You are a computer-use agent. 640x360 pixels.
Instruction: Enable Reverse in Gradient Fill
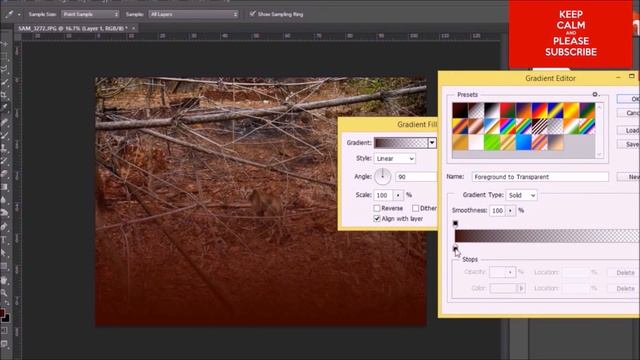point(377,208)
